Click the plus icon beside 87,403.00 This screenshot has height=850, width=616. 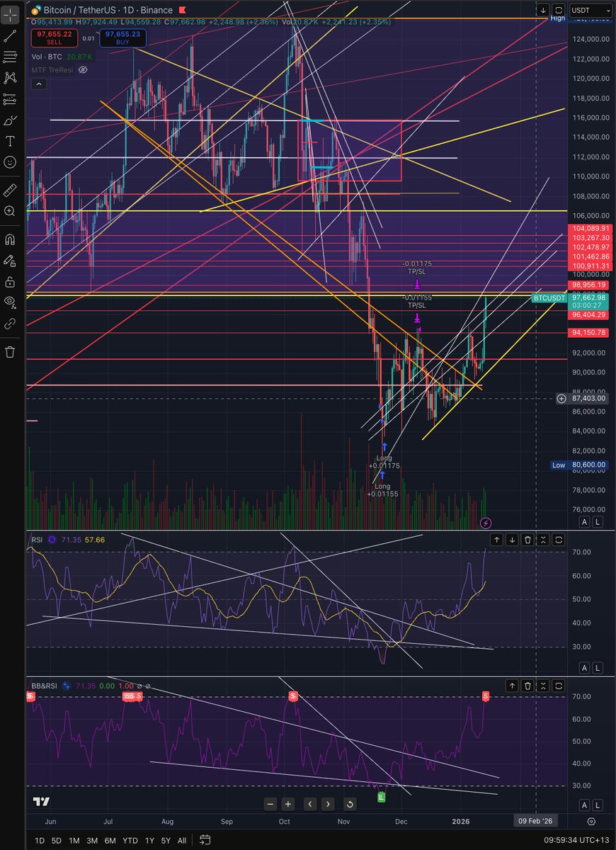click(x=561, y=399)
